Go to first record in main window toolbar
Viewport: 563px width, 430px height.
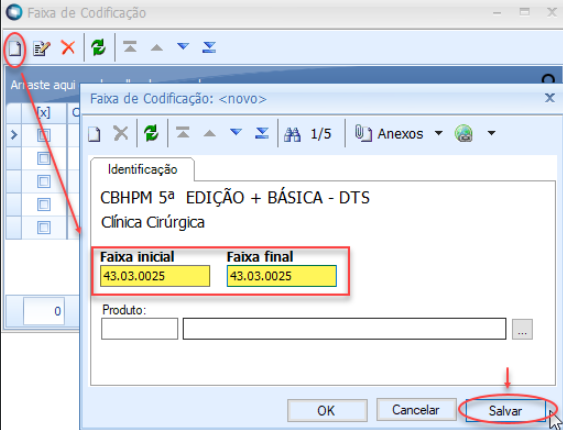pyautogui.click(x=130, y=47)
